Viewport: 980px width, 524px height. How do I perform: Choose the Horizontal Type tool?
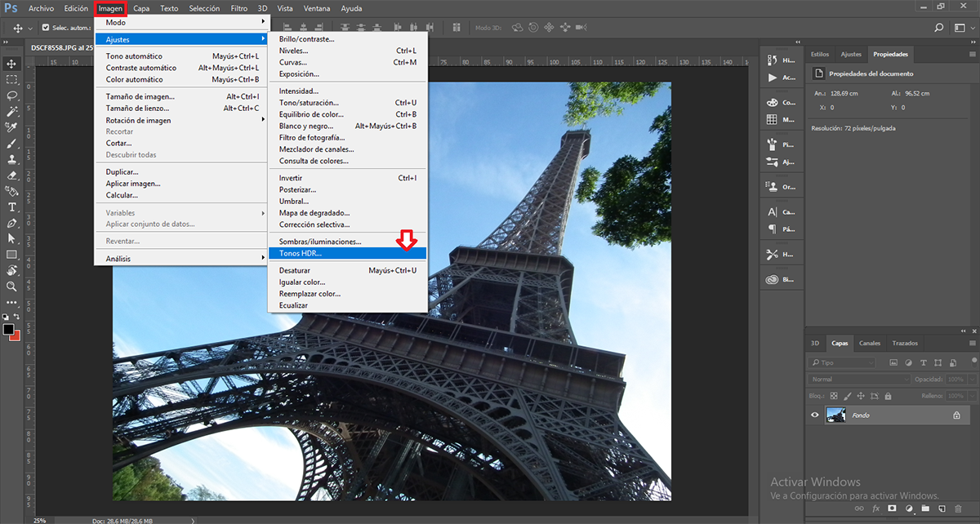click(12, 206)
